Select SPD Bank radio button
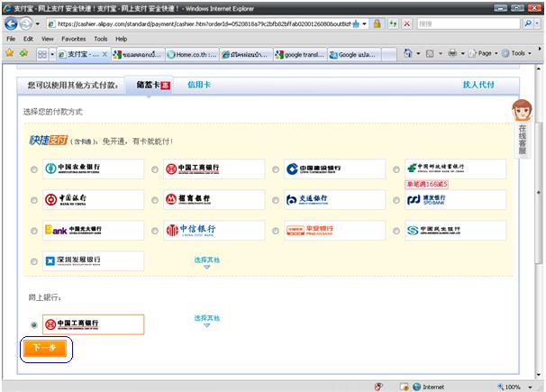This screenshot has width=546, height=392. coord(396,200)
